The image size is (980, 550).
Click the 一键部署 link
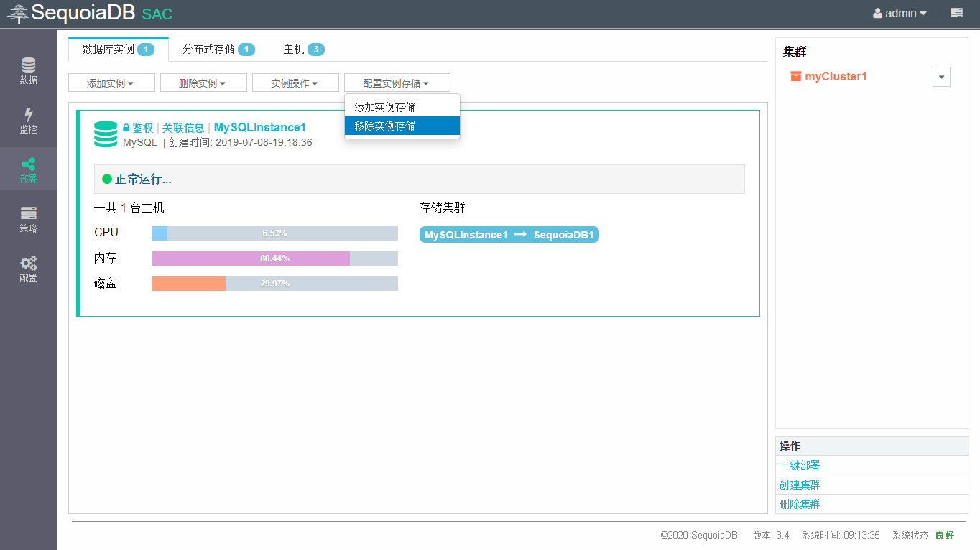(x=800, y=465)
